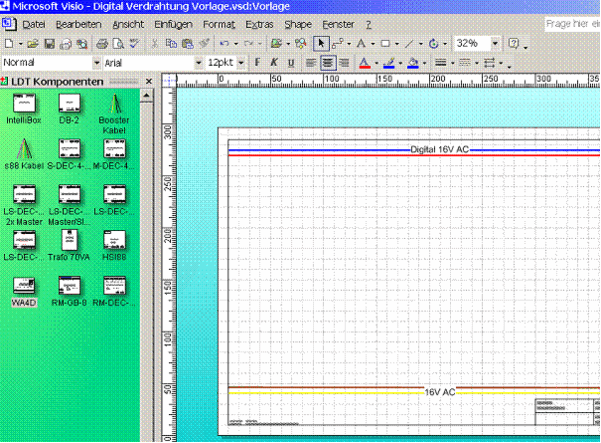Viewport: 601px width, 443px height.
Task: Open the Shape menu
Action: [x=297, y=23]
